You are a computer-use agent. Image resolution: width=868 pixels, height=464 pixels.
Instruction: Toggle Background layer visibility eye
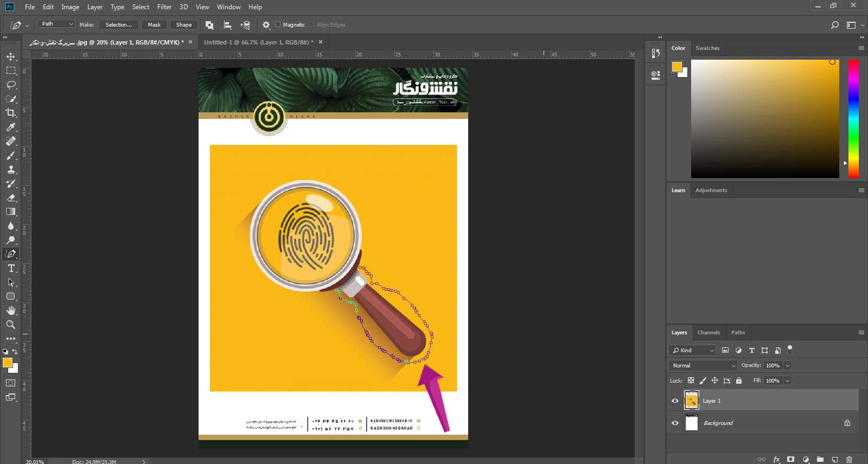[x=675, y=423]
